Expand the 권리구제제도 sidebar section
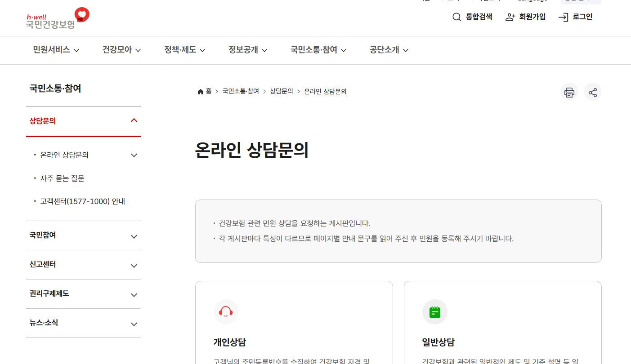Image resolution: width=631 pixels, height=364 pixels. (x=134, y=295)
